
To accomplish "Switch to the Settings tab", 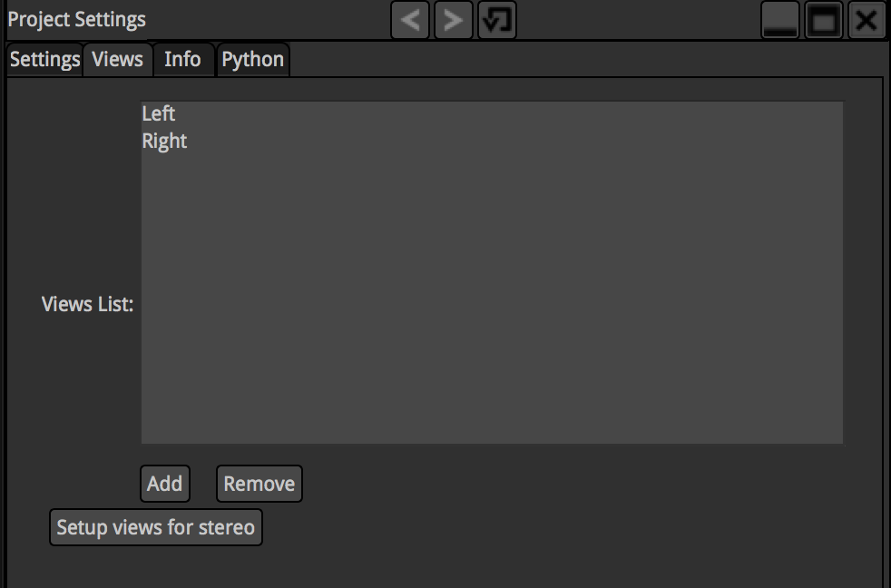I will 44,60.
